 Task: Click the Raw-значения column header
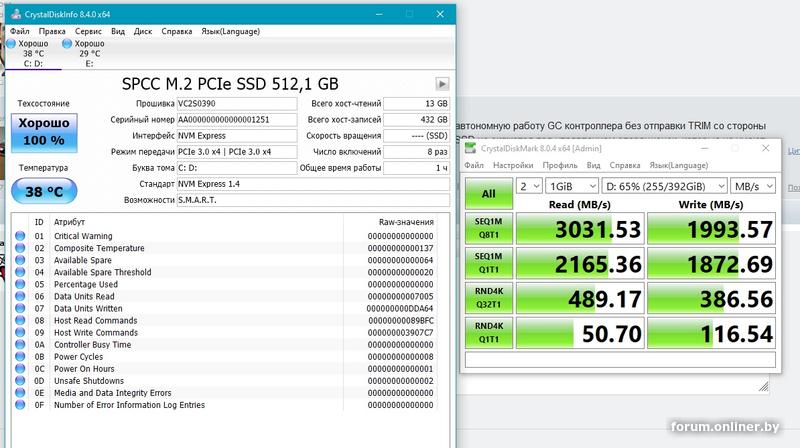click(x=406, y=222)
